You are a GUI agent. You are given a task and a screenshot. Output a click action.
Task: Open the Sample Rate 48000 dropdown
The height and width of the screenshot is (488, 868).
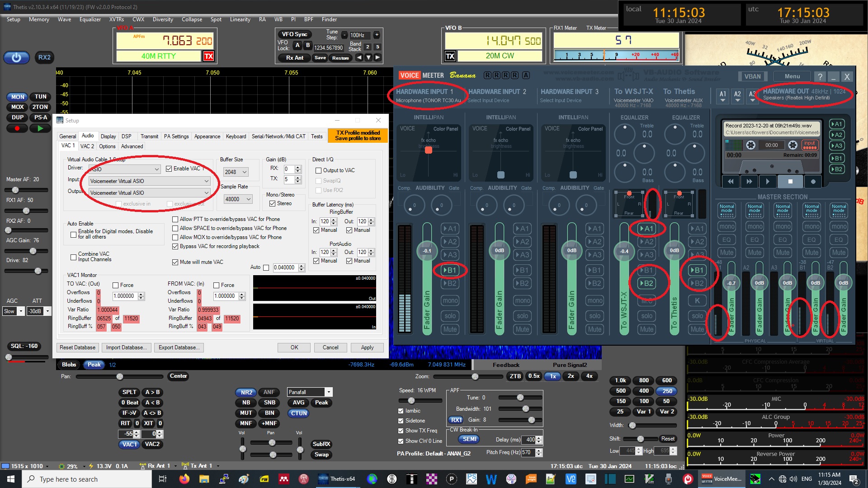click(238, 199)
